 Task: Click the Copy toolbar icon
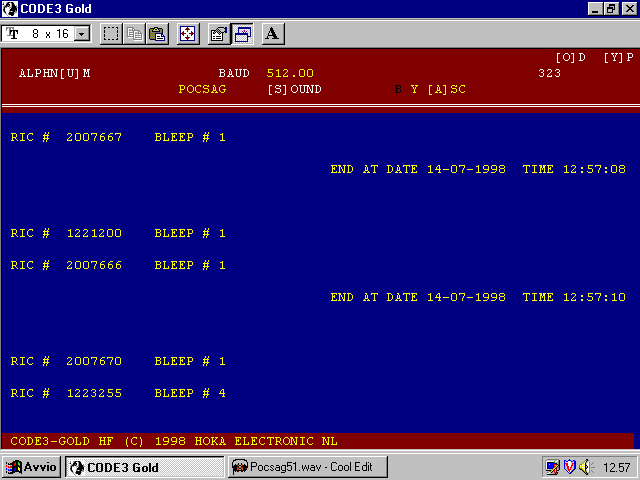(x=135, y=34)
